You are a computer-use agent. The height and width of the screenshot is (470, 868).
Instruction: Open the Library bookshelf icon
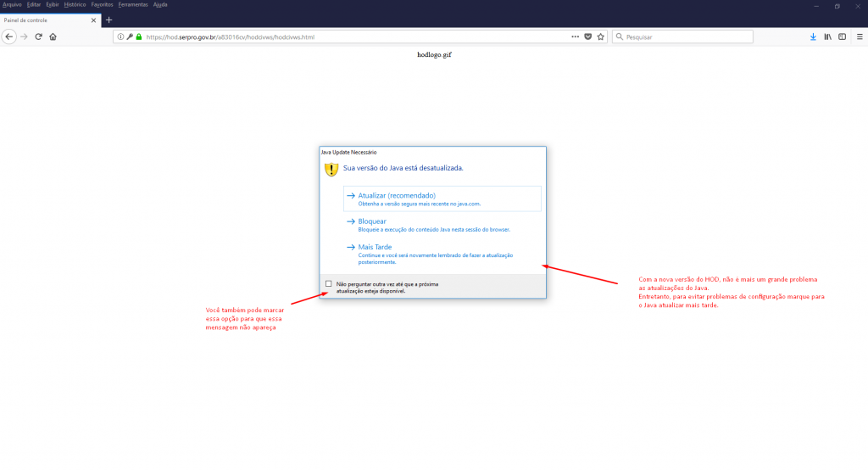(x=828, y=36)
